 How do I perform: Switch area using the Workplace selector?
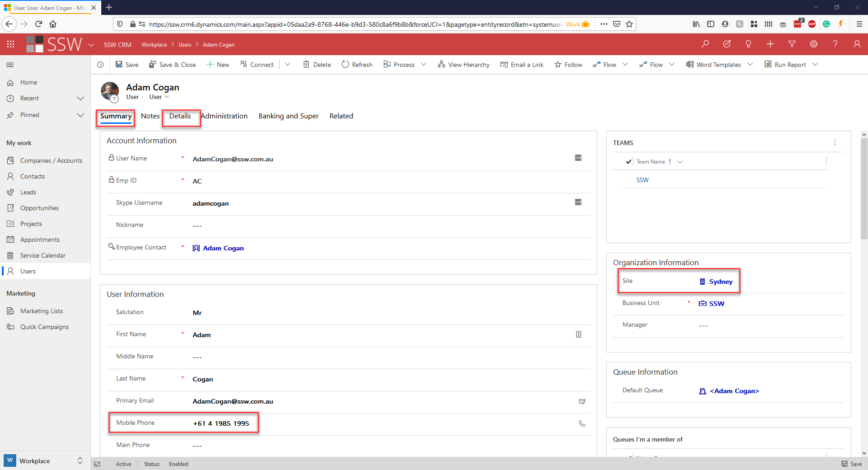[x=44, y=461]
